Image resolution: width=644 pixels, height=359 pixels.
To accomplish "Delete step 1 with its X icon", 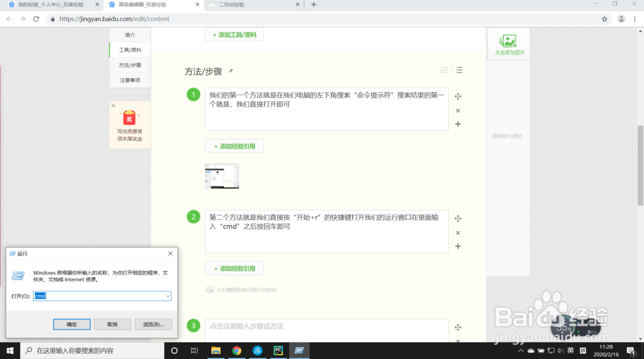I will coord(458,111).
